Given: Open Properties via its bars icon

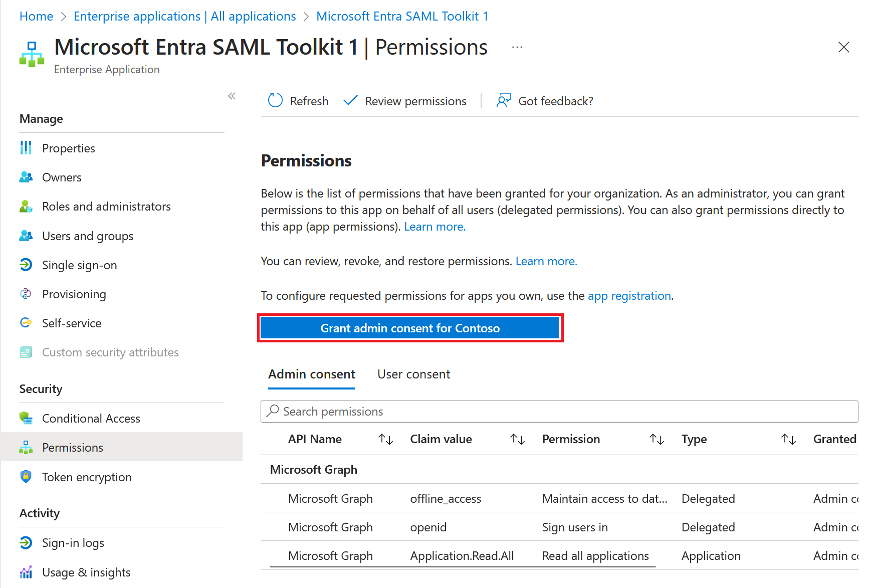Looking at the screenshot, I should [26, 148].
